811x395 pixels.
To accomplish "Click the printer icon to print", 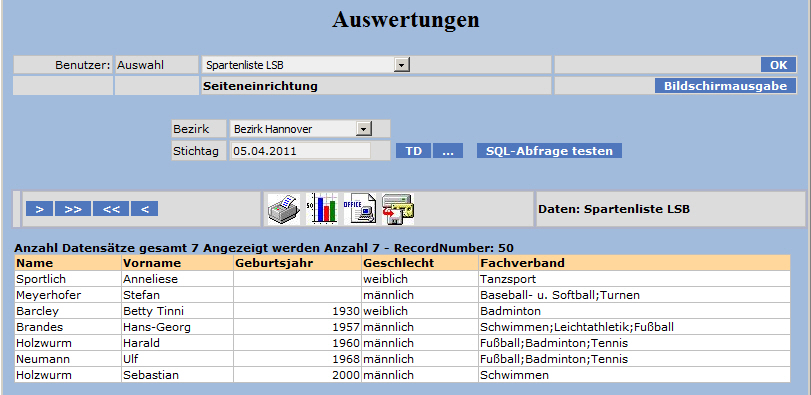I will (x=283, y=209).
